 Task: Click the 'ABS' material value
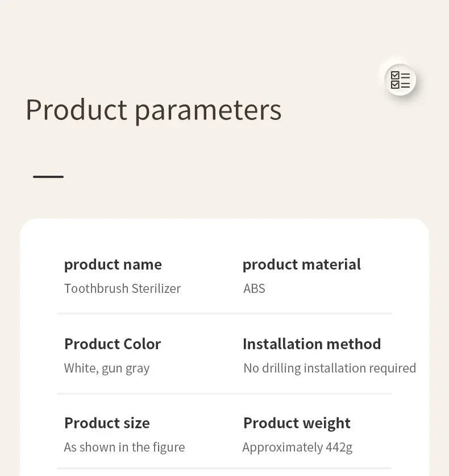(x=254, y=288)
